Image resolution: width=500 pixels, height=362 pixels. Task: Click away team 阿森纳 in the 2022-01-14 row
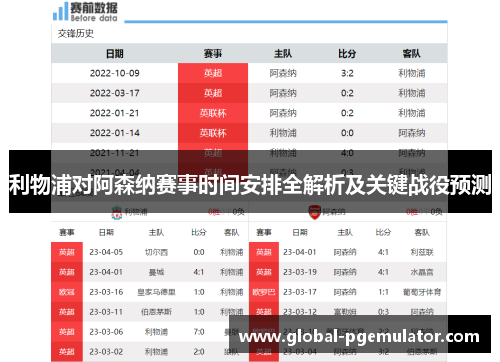coord(412,133)
